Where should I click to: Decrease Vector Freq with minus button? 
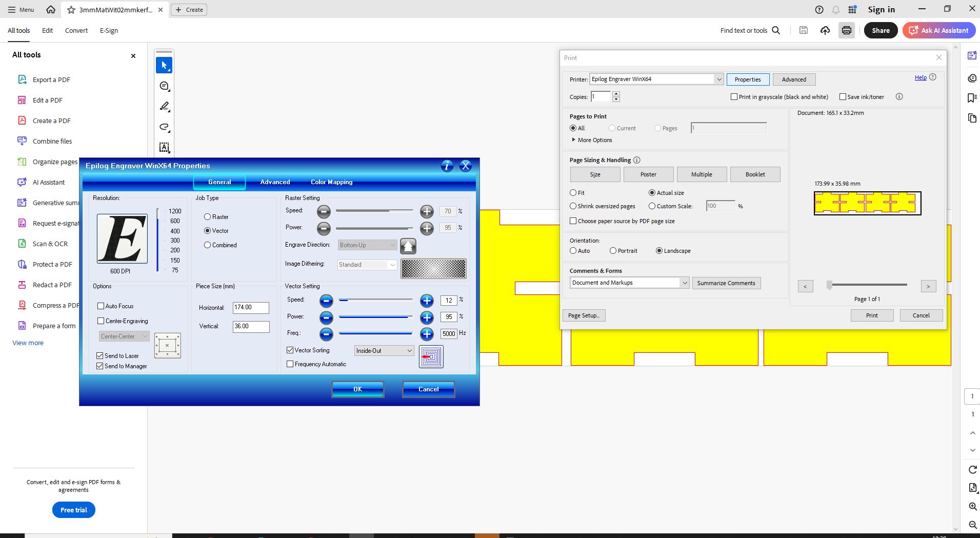tap(326, 334)
